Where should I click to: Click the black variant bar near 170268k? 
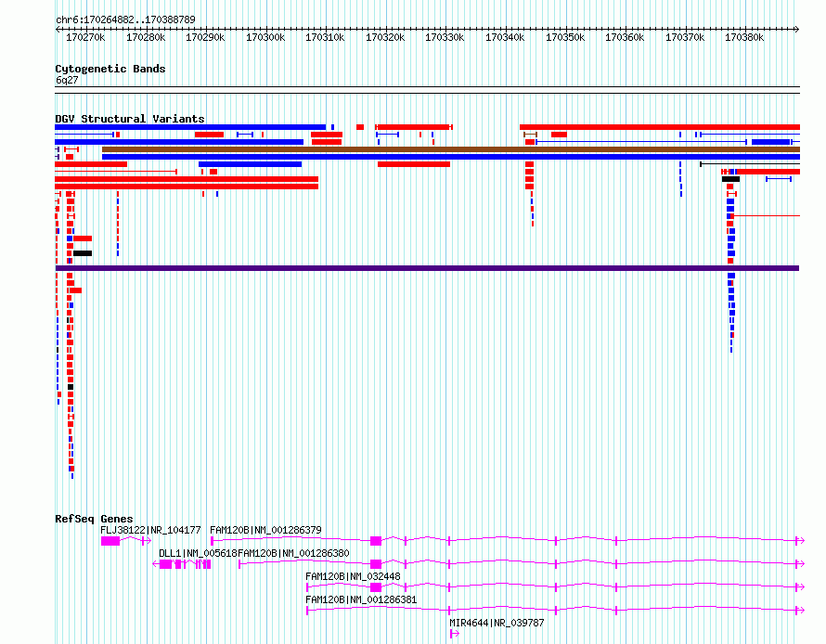[83, 254]
